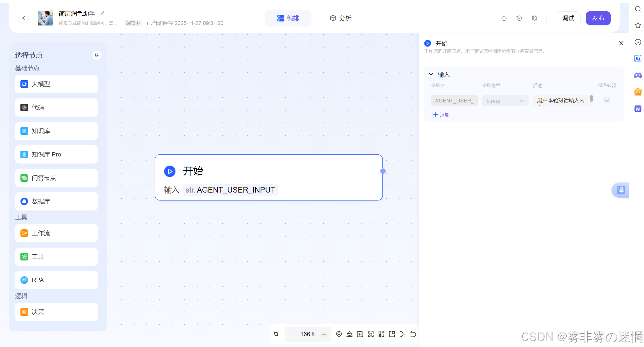Open the settings gear in header
The width and height of the screenshot is (644, 347).
click(x=534, y=18)
